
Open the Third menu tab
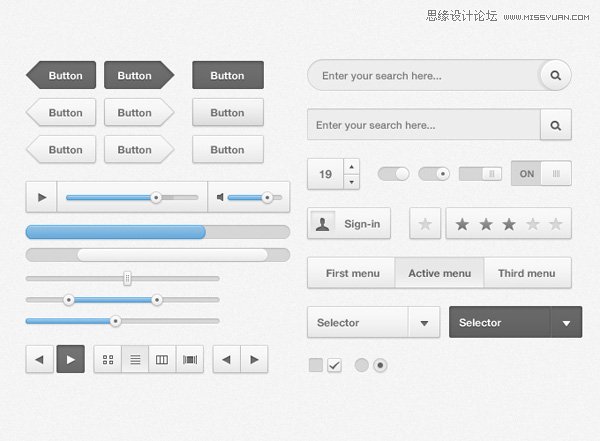coord(528,273)
